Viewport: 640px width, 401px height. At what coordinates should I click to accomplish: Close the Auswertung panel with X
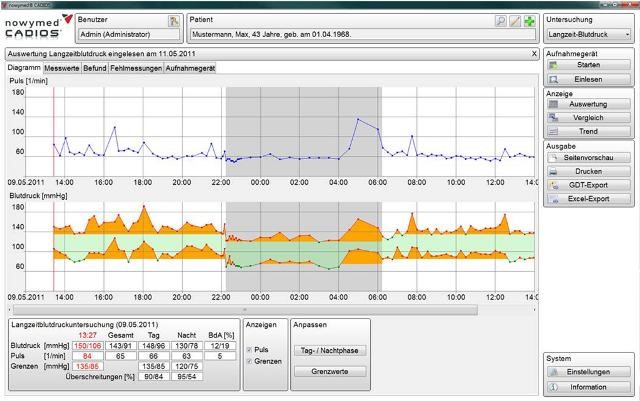click(534, 53)
